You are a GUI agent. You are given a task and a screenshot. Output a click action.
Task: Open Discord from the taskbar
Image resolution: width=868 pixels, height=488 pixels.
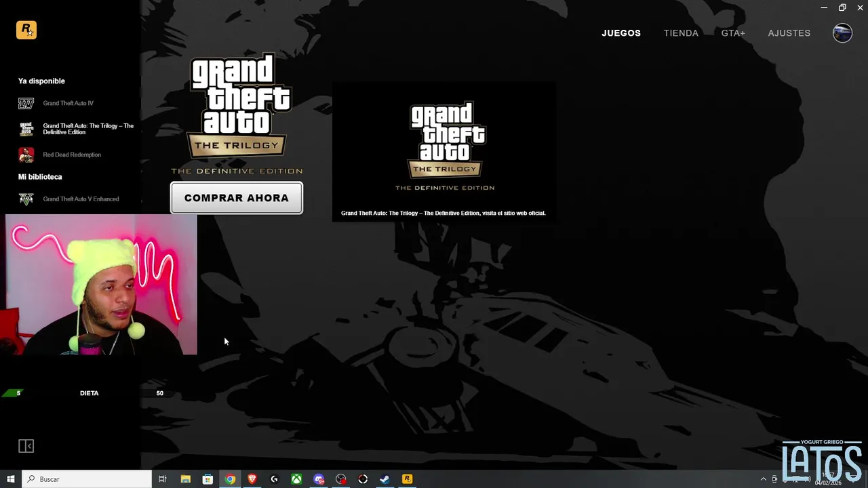319,479
